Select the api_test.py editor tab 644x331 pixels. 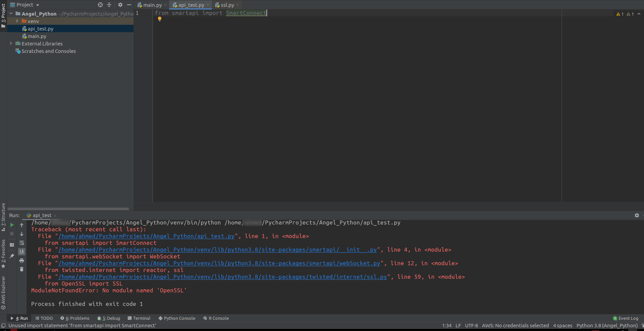pos(191,5)
